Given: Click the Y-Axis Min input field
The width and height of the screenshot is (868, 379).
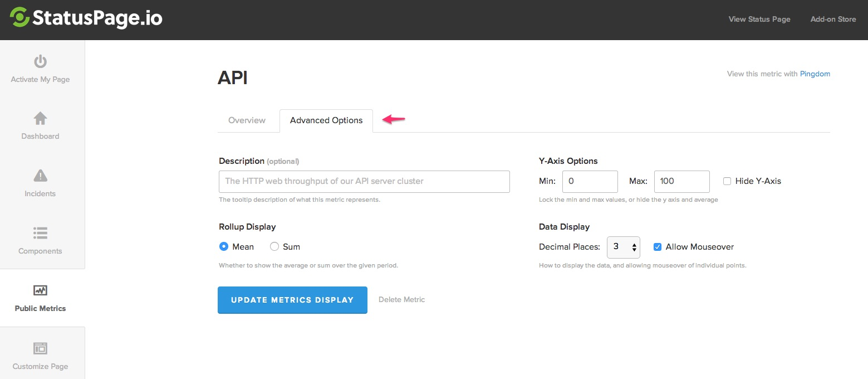Looking at the screenshot, I should 590,182.
